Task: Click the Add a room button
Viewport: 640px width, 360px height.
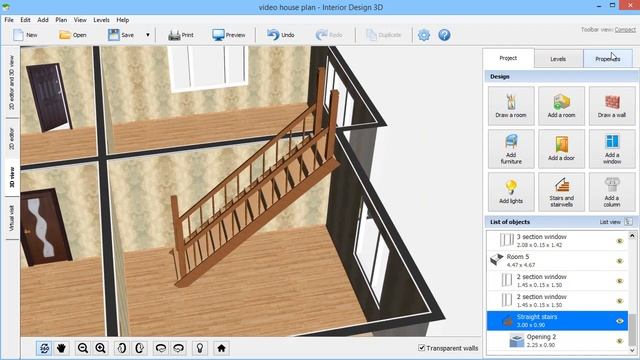Action: coord(561,106)
